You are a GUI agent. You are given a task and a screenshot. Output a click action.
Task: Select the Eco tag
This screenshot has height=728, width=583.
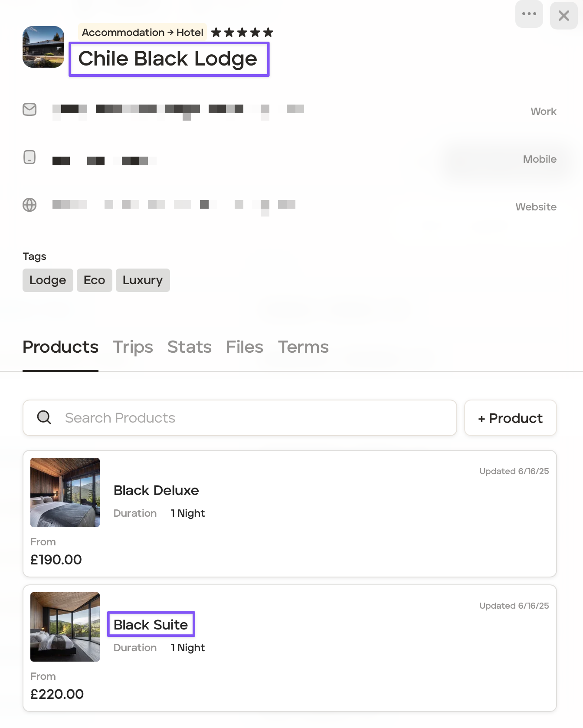point(94,280)
